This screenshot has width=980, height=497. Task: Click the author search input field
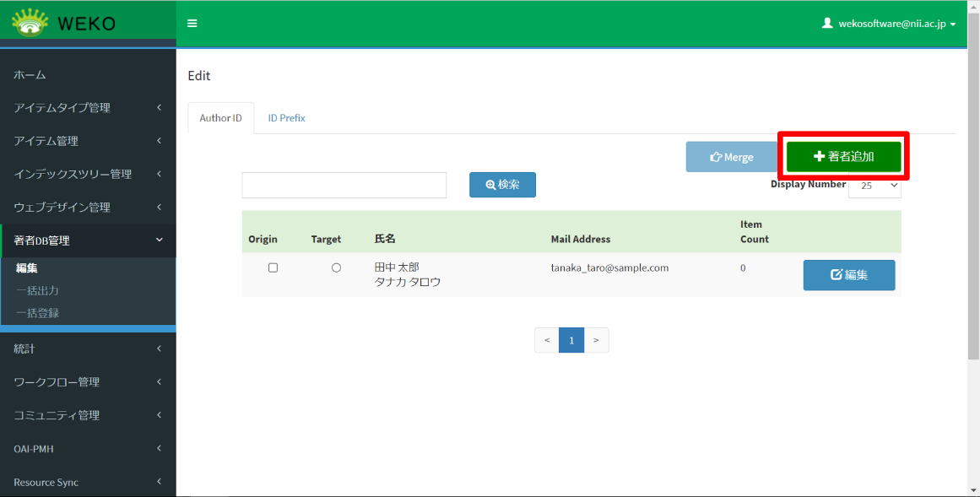pyautogui.click(x=344, y=185)
